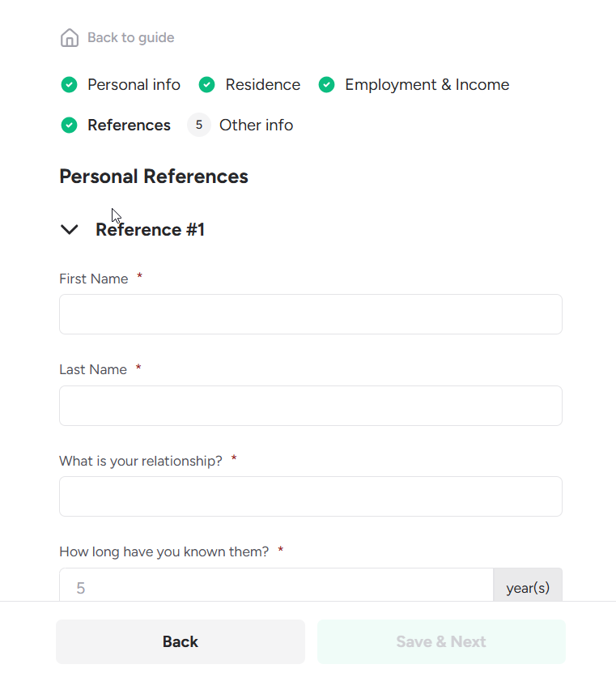The image size is (616, 677).
Task: Select the relationship text field
Action: 310,496
